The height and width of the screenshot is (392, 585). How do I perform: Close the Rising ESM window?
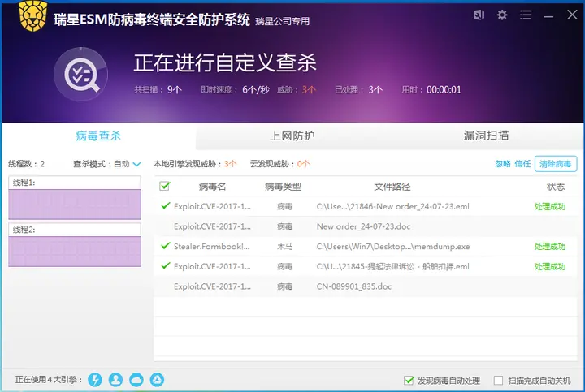(x=572, y=15)
